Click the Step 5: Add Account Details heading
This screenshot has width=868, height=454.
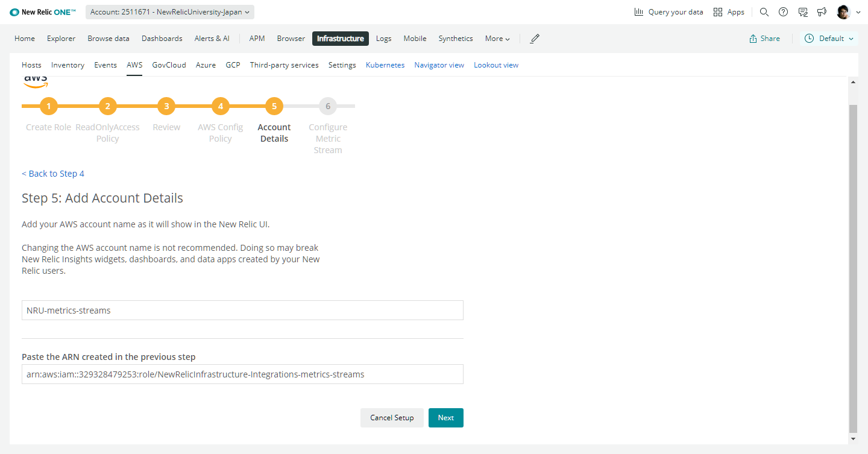(x=102, y=198)
